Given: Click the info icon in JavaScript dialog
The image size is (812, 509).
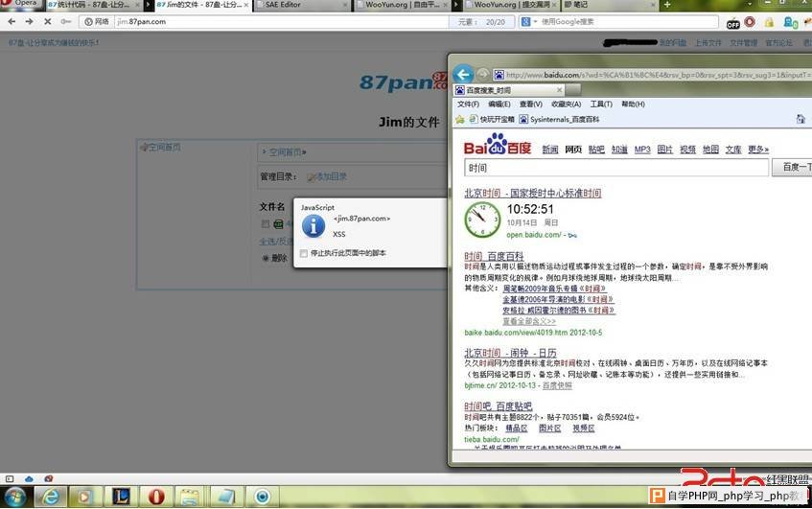Looking at the screenshot, I should click(313, 226).
